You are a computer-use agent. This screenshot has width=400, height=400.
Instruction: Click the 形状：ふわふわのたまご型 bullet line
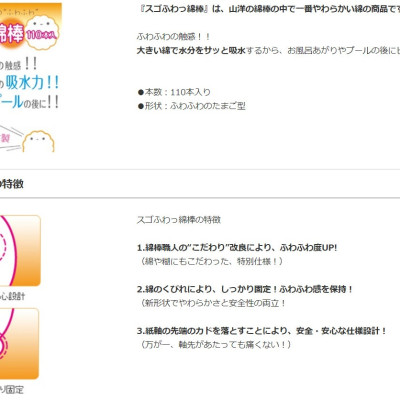[192, 106]
